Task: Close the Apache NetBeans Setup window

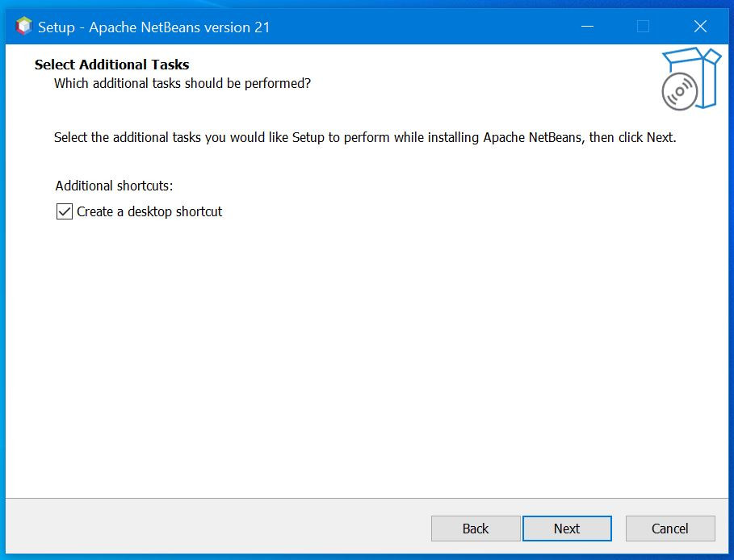Action: 700,27
